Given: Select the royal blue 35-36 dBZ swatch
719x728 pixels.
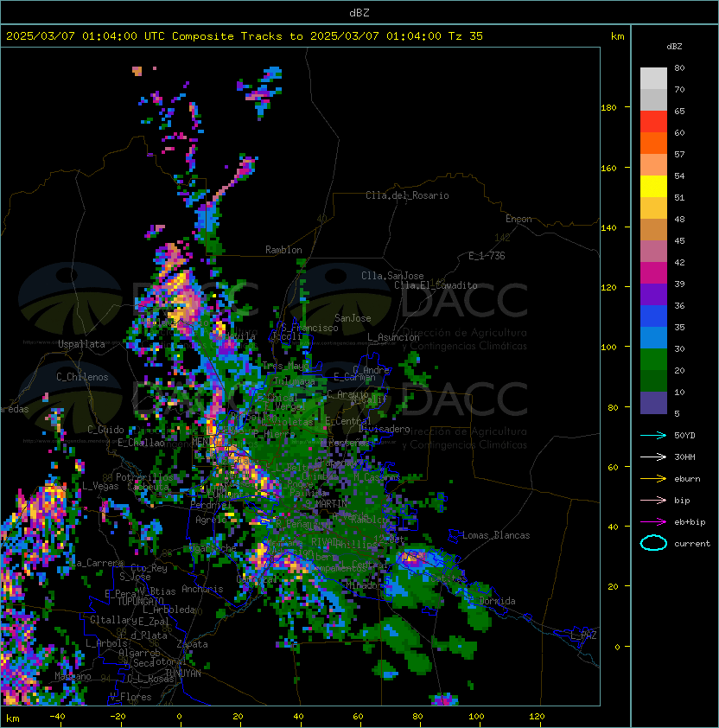Looking at the screenshot, I should coord(653,316).
